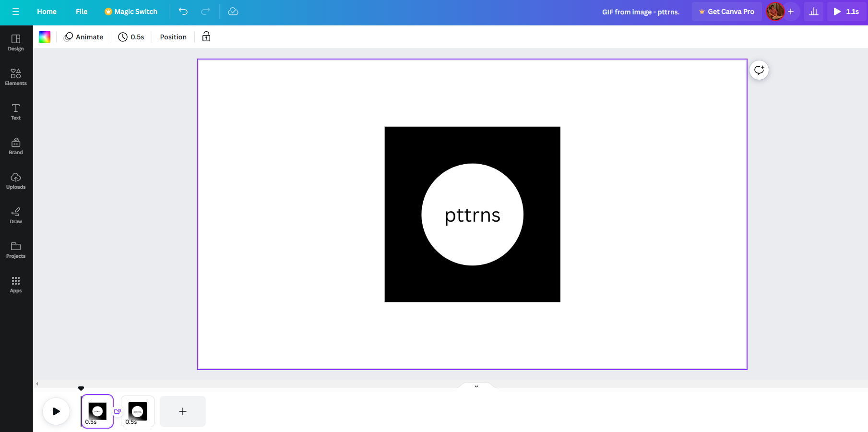The image size is (868, 432).
Task: Open the page duration 0.5s control
Action: point(131,37)
